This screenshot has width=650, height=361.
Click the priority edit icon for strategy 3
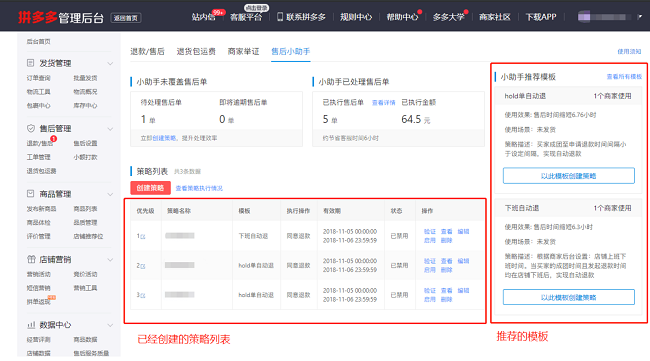point(143,295)
